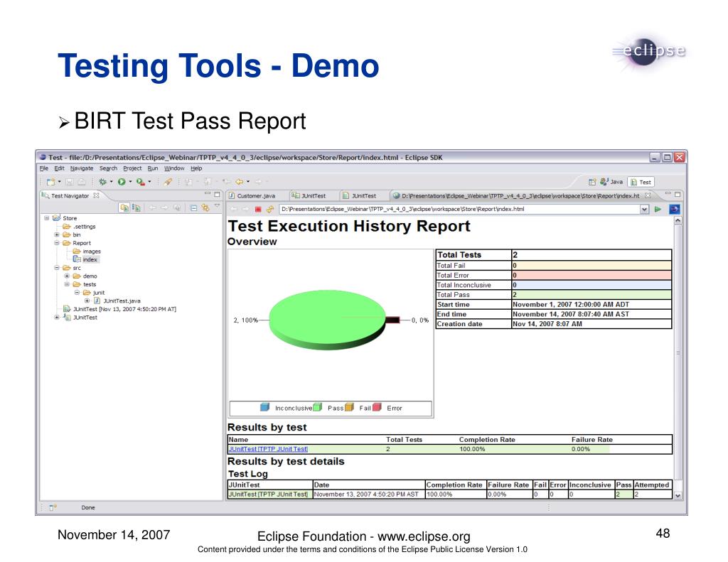Click the Fail legend color swatch

coord(349,407)
